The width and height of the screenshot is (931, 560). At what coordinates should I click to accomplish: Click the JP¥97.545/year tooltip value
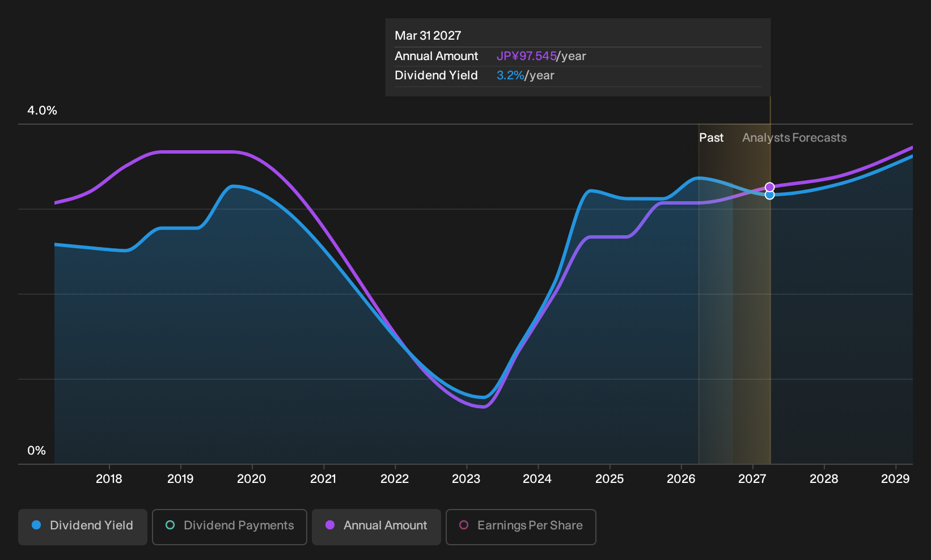click(541, 56)
